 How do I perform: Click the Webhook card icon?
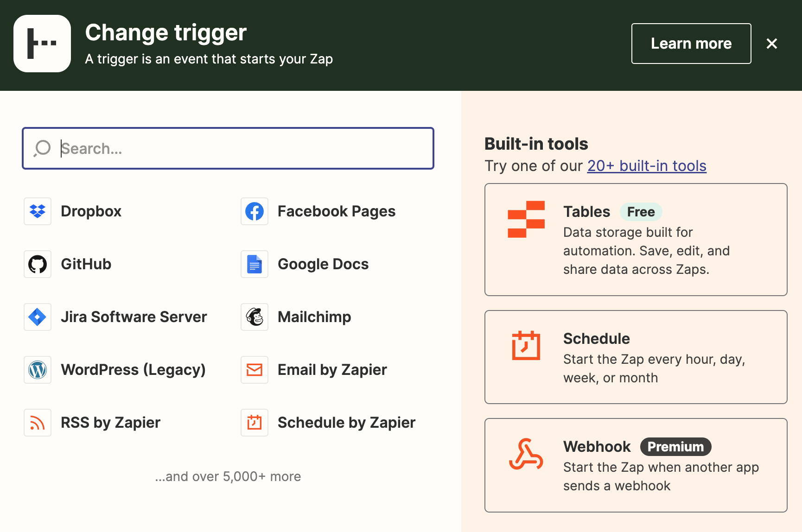tap(526, 454)
